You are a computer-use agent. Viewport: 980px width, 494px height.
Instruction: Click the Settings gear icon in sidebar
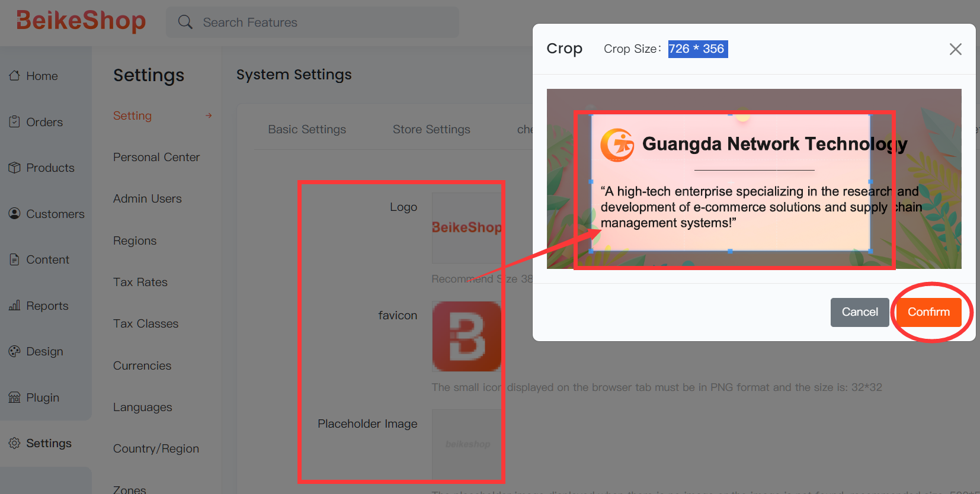pos(14,443)
